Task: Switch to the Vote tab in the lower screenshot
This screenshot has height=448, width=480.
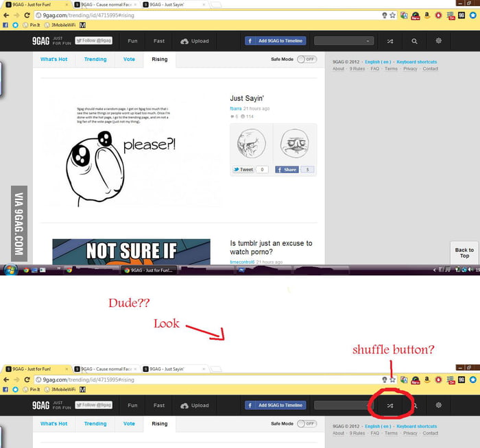Action: tap(129, 423)
